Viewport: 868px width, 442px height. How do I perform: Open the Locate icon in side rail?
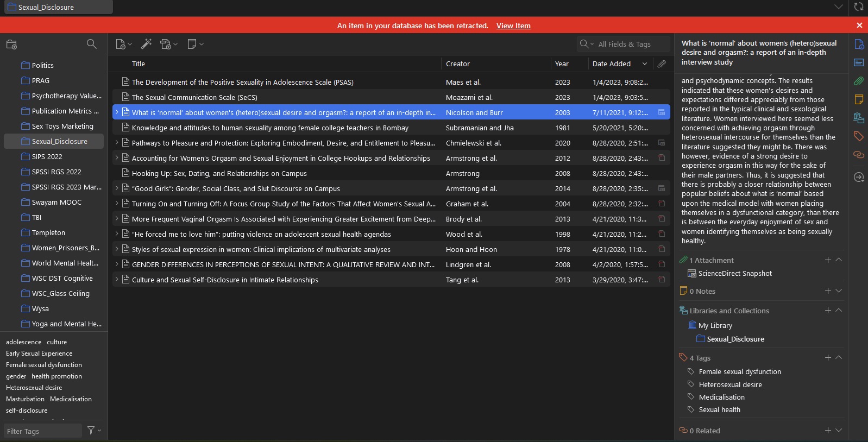coord(859,177)
